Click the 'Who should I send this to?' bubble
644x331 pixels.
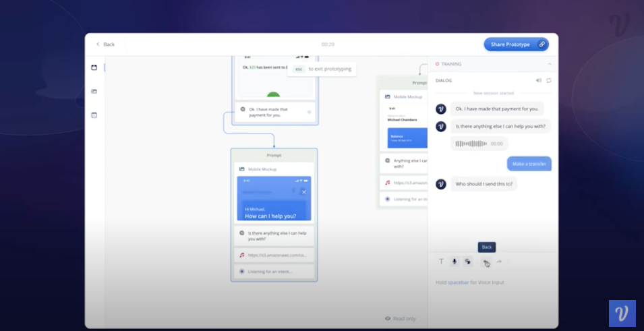[x=484, y=184]
